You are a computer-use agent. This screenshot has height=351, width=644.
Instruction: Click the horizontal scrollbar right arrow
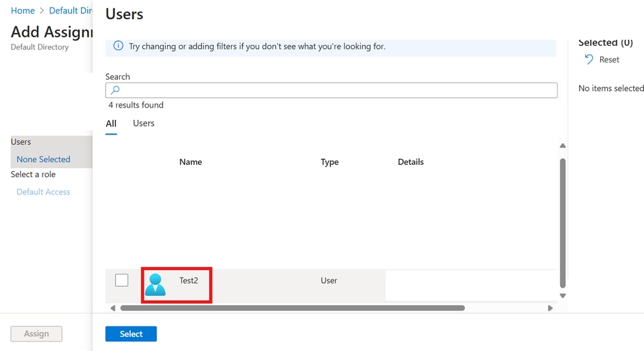pos(551,308)
